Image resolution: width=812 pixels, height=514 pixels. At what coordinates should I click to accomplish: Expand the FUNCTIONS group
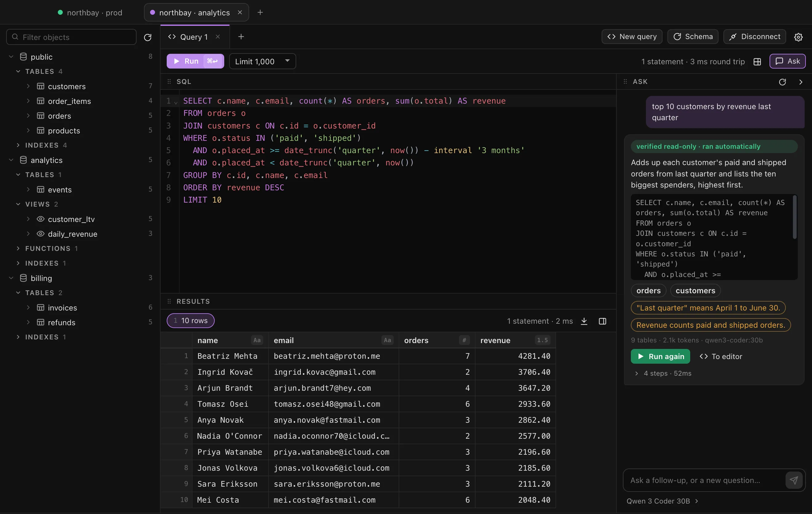click(18, 248)
